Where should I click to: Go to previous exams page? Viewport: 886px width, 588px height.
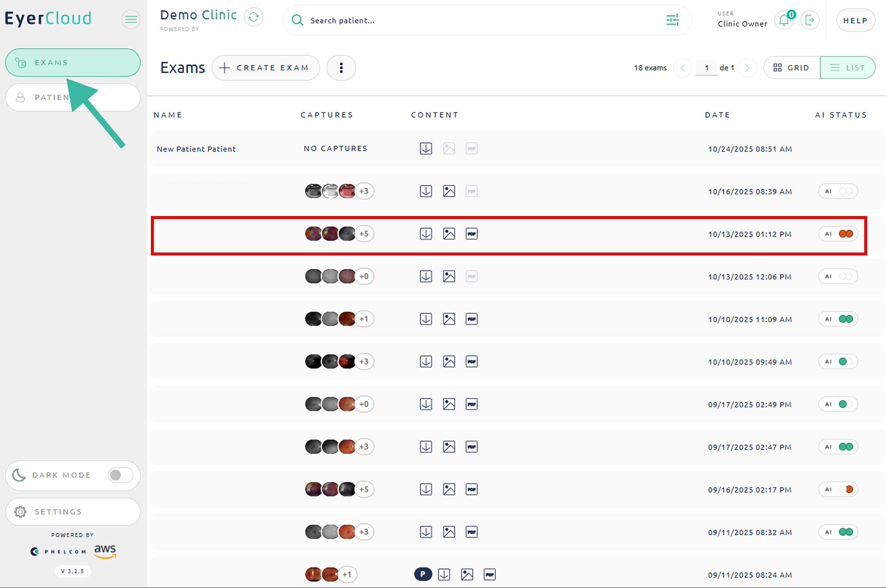click(682, 68)
